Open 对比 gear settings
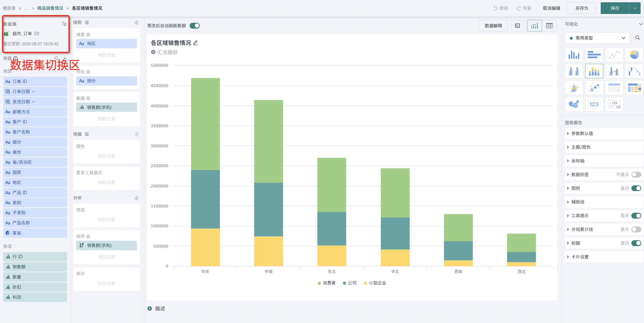This screenshot has height=323, width=644. pos(88,72)
